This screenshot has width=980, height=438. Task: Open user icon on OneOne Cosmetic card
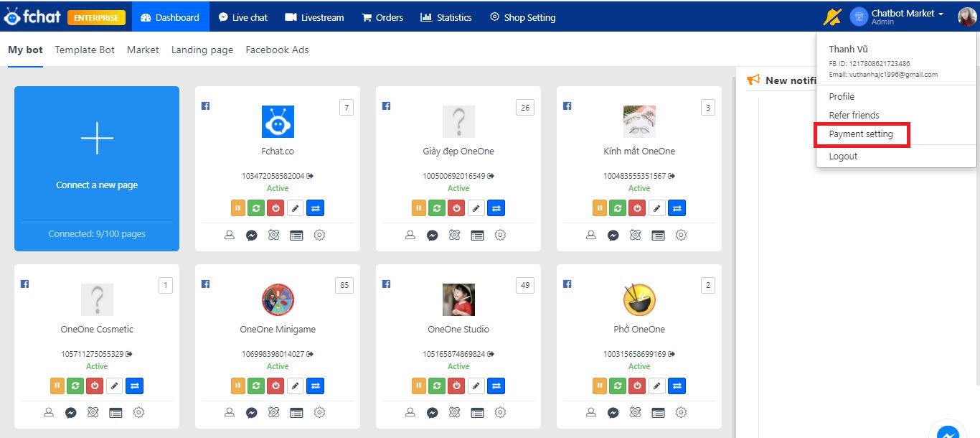coord(49,413)
